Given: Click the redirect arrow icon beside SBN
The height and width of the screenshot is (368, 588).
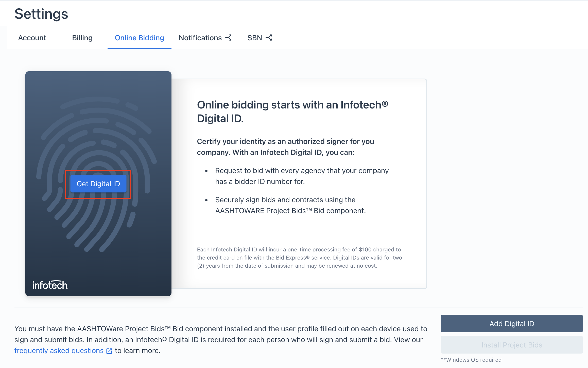Looking at the screenshot, I should pos(269,38).
